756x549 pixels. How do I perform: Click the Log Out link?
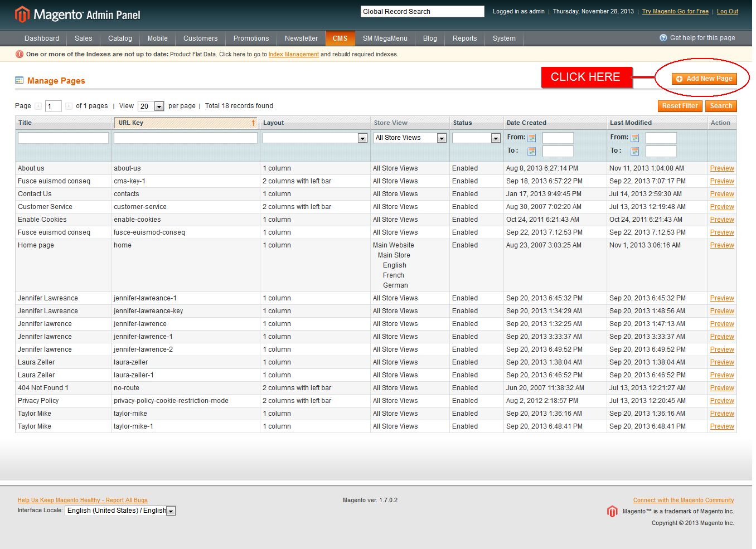coord(728,11)
